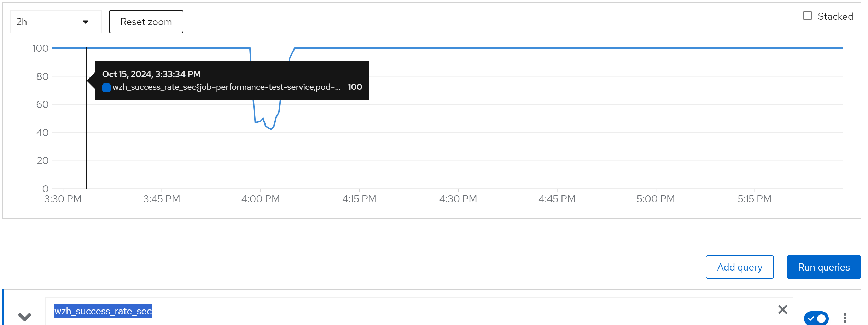The height and width of the screenshot is (325, 868).
Task: Collapse the query row chevron
Action: point(25,317)
